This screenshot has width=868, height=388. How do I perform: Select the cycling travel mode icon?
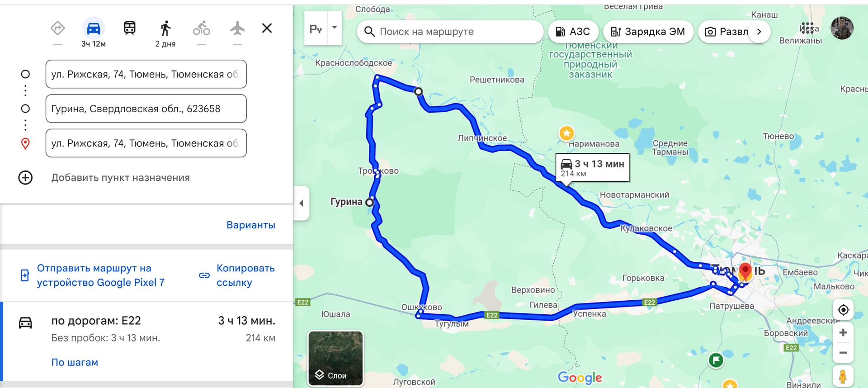pos(202,28)
